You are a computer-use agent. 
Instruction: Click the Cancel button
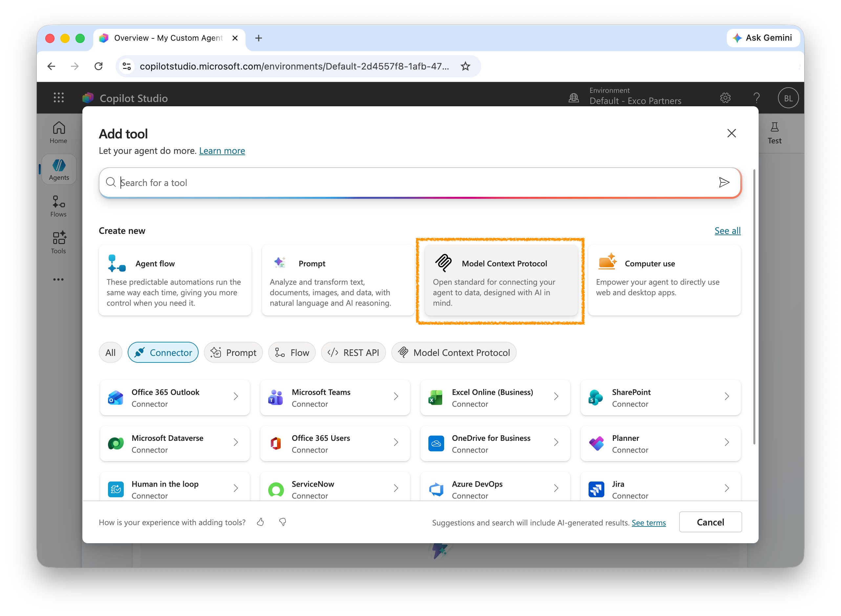[710, 522]
